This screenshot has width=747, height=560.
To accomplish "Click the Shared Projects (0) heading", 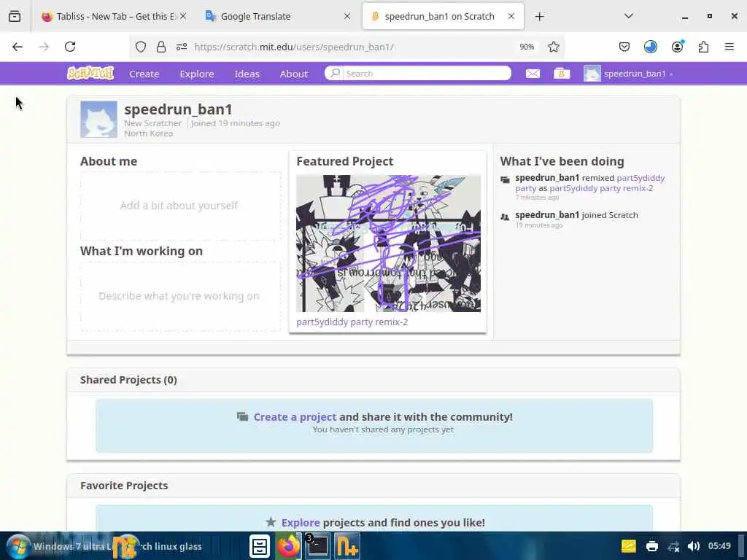I will [x=128, y=380].
